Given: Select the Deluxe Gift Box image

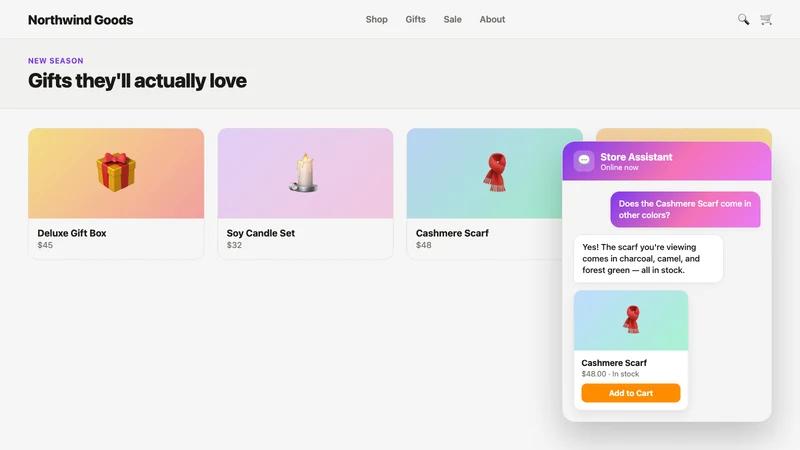Looking at the screenshot, I should coord(116,173).
